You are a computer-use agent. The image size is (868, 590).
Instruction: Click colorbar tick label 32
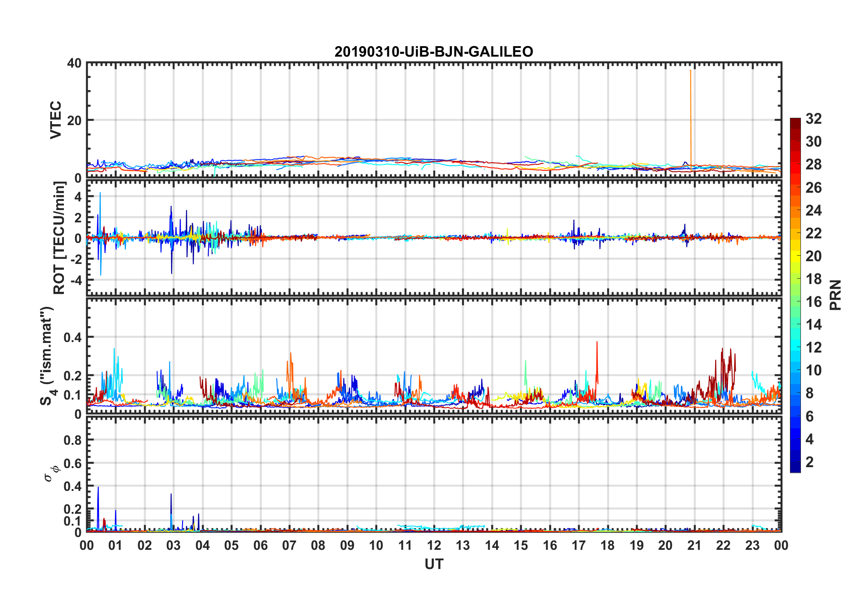[814, 119]
